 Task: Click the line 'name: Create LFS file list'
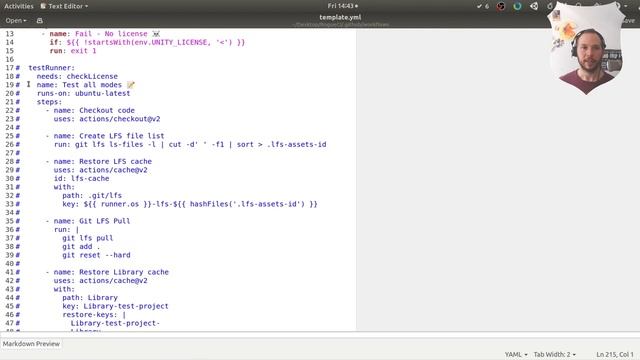tap(109, 136)
